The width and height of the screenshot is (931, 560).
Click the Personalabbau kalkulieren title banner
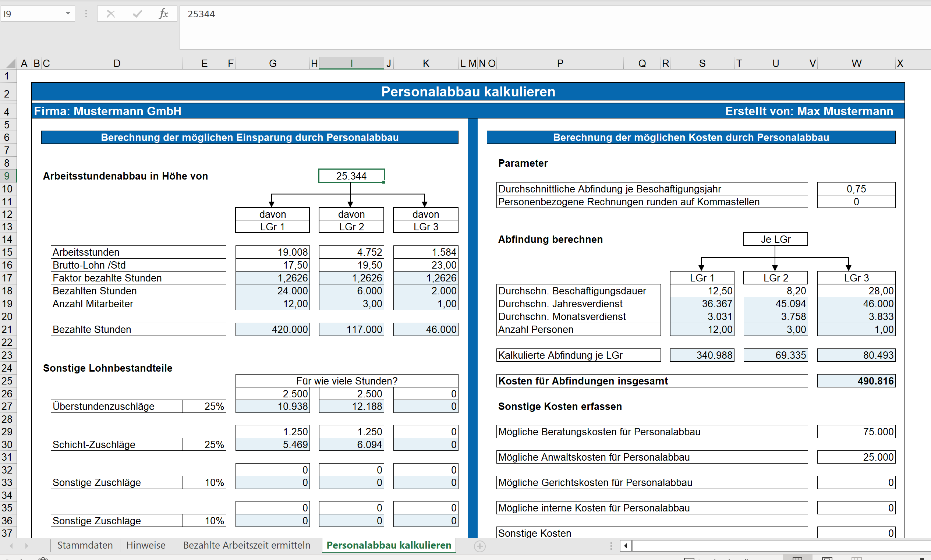[x=468, y=92]
